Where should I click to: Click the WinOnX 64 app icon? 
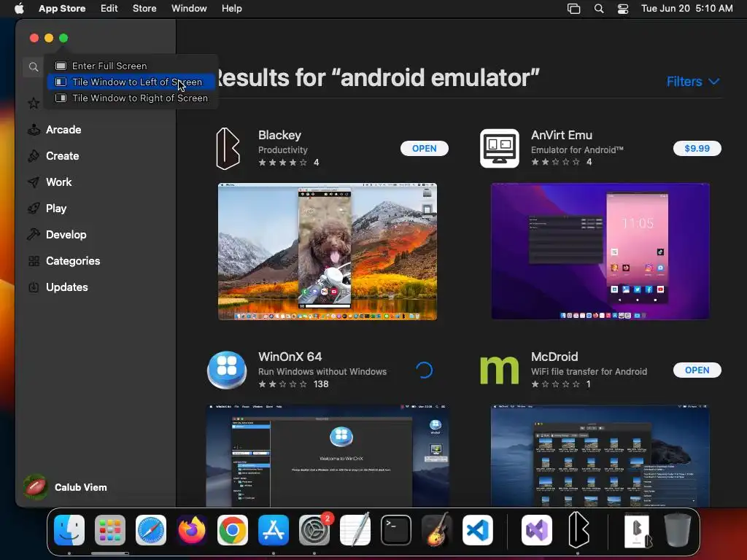coord(227,370)
